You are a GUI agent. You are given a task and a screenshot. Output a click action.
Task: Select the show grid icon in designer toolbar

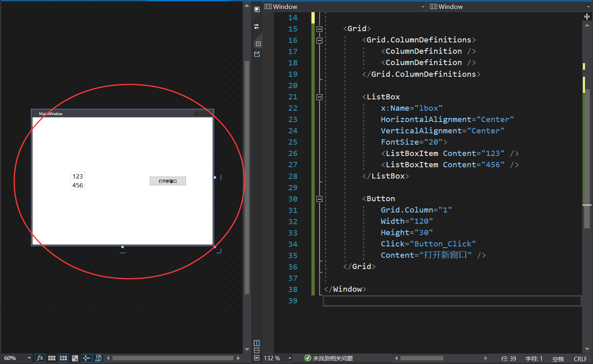tap(51, 358)
